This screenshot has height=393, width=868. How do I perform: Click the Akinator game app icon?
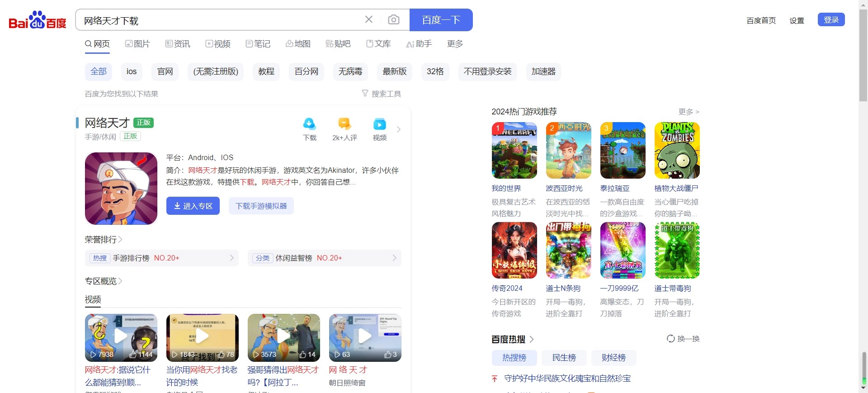(121, 189)
